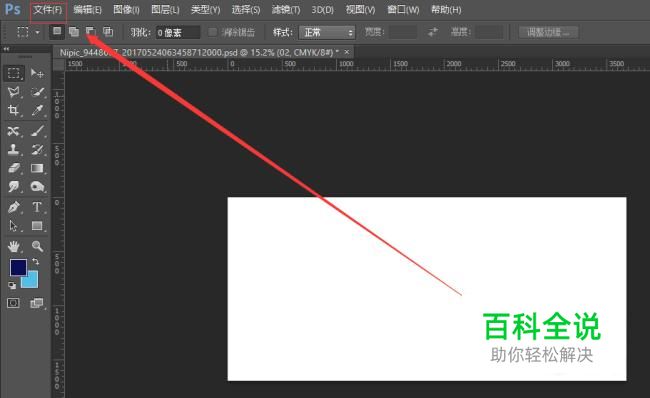
Task: Open the 编辑(E) menu
Action: (87, 10)
